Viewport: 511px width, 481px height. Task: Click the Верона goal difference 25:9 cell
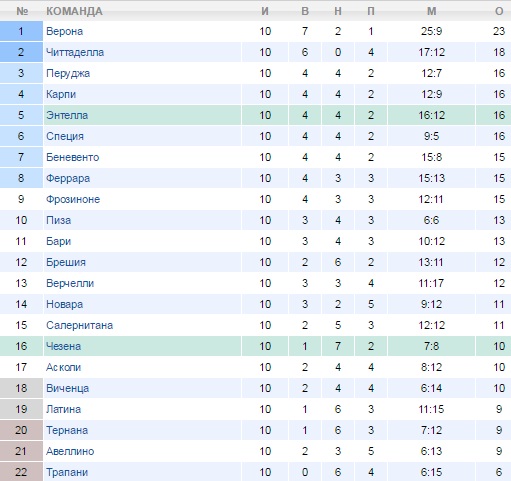(432, 31)
